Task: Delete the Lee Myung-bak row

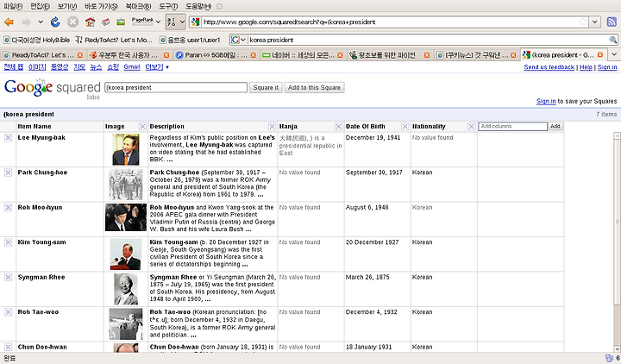Action: click(x=8, y=137)
